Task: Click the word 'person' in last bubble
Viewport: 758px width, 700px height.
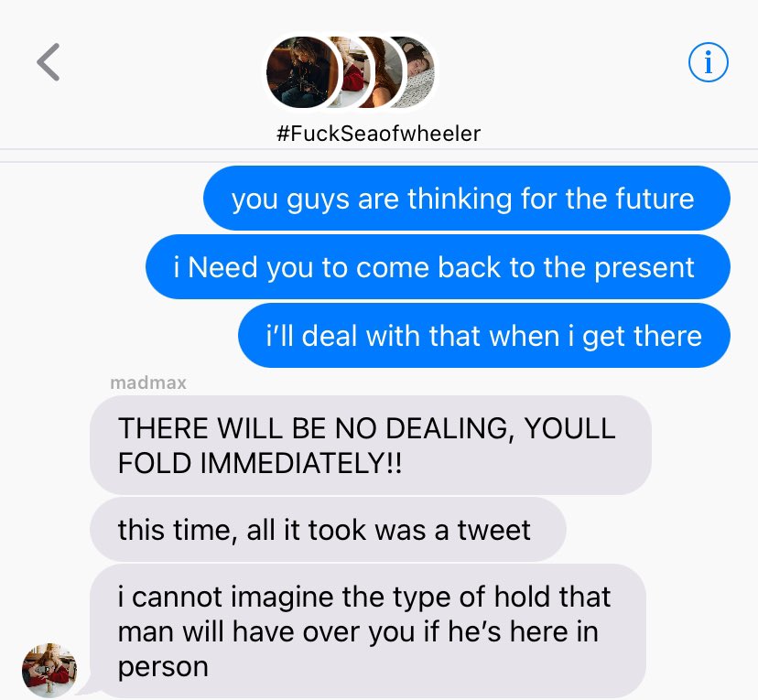Action: click(163, 668)
